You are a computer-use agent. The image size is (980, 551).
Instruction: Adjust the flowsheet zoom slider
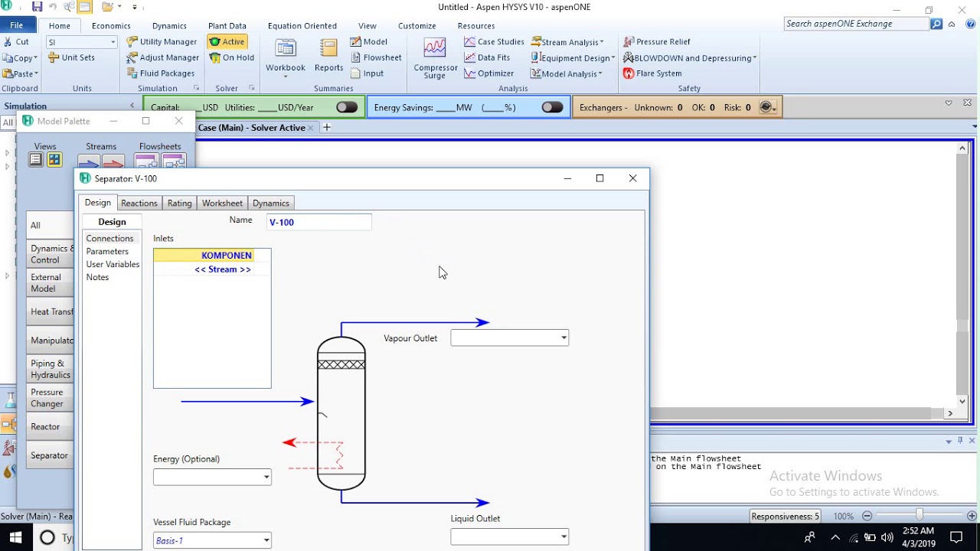pos(920,516)
